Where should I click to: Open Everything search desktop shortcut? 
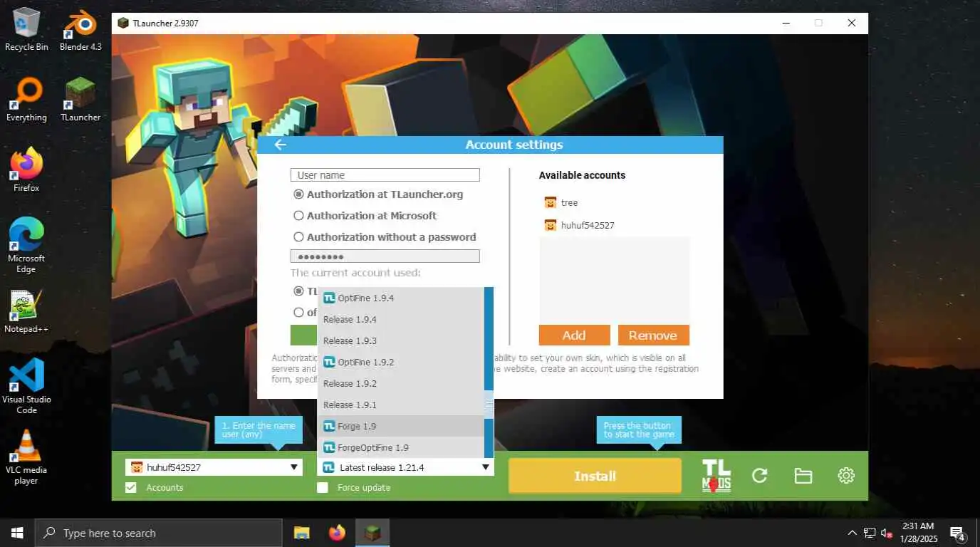(27, 100)
